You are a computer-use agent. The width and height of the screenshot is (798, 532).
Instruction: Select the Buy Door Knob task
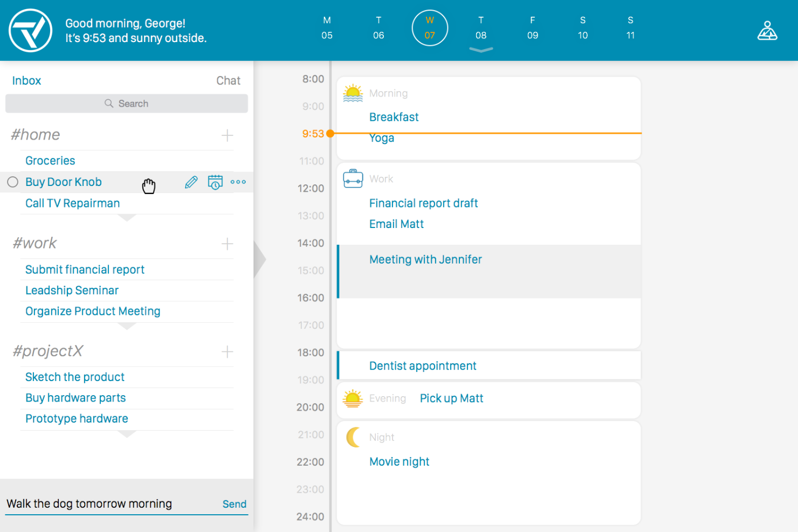point(64,182)
